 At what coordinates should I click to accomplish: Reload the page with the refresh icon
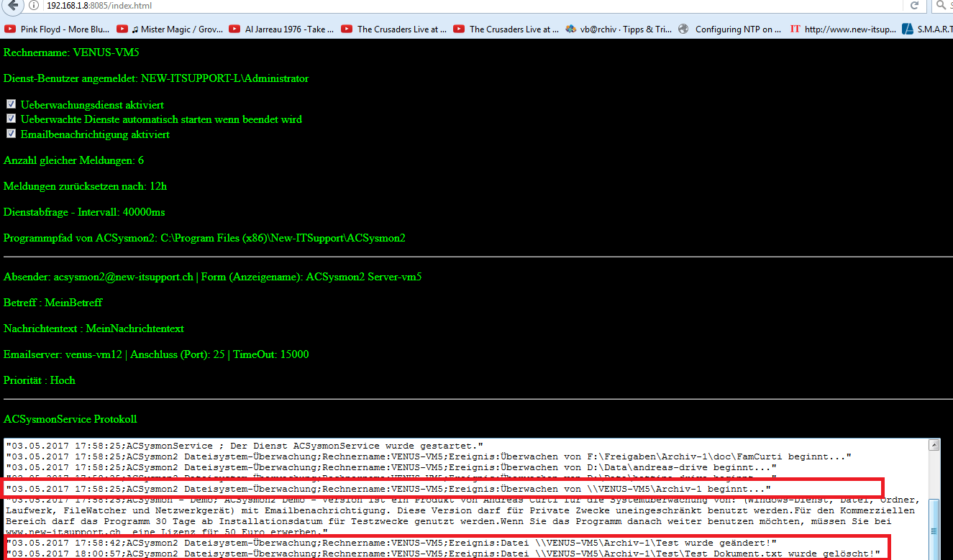[915, 6]
